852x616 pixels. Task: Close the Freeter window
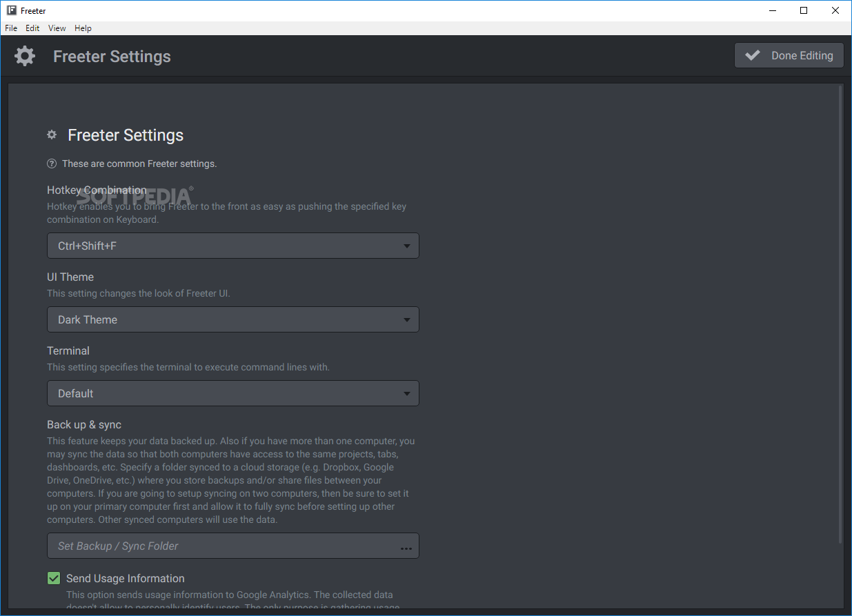click(x=835, y=10)
